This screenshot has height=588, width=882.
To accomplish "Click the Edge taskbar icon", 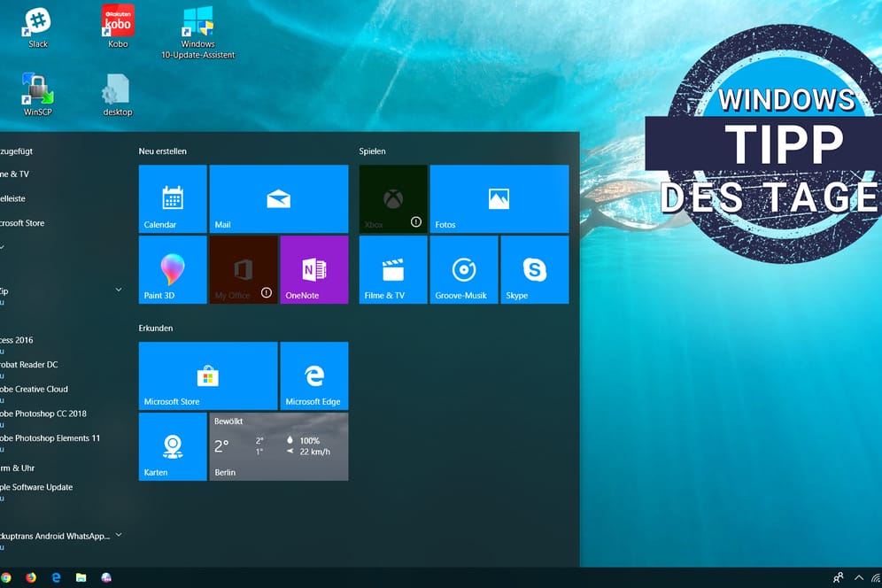I will click(x=57, y=577).
